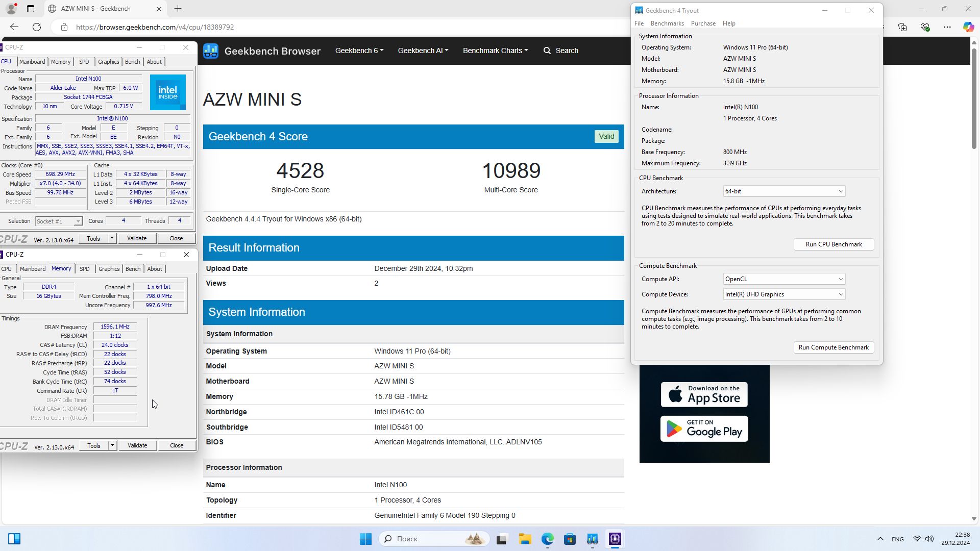Screen dimensions: 980x551
Task: Click the browser back arrow
Action: [x=14, y=27]
